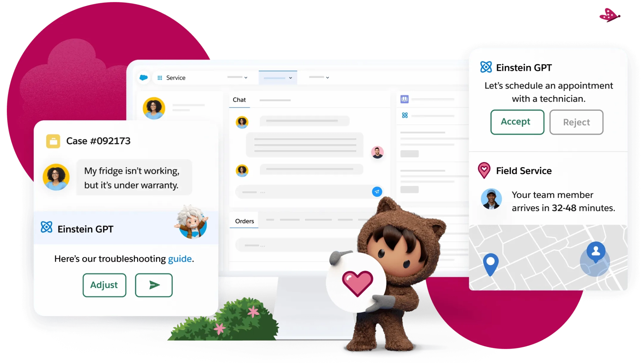Screen dimensions: 644x363
Task: Click the Field Service location pin icon
Action: point(484,170)
